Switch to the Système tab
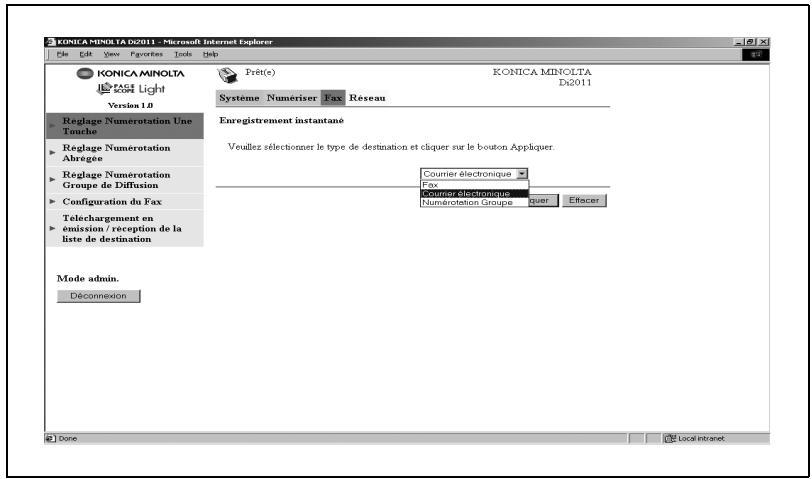This screenshot has height=479, width=812. pyautogui.click(x=239, y=98)
